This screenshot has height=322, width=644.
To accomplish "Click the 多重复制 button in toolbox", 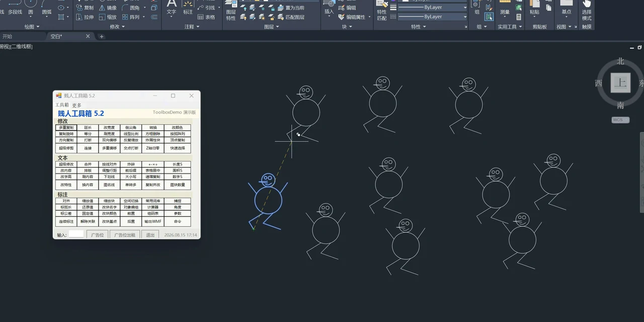I will coord(66,128).
